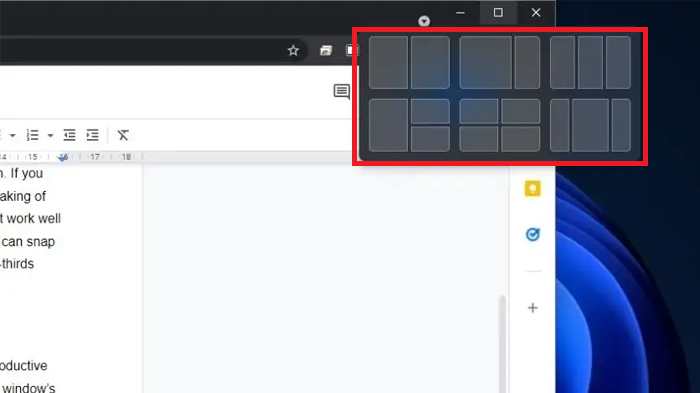Screen dimensions: 700x393
Task: Minimize the Chrome window
Action: click(x=460, y=13)
